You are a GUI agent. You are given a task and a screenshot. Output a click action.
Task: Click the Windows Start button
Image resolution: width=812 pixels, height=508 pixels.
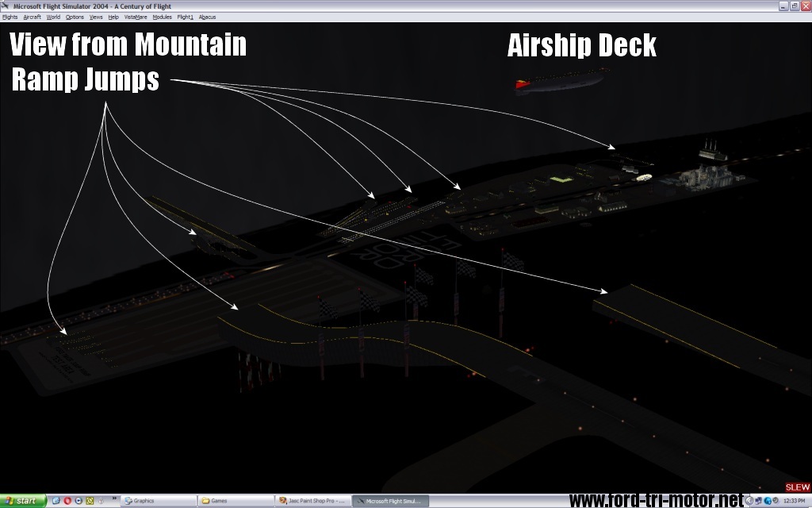(x=23, y=501)
